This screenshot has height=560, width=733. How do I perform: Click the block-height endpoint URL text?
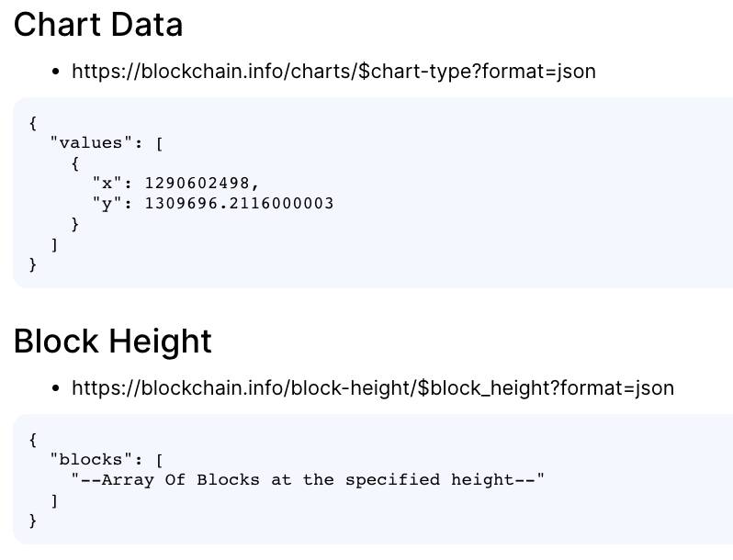373,388
